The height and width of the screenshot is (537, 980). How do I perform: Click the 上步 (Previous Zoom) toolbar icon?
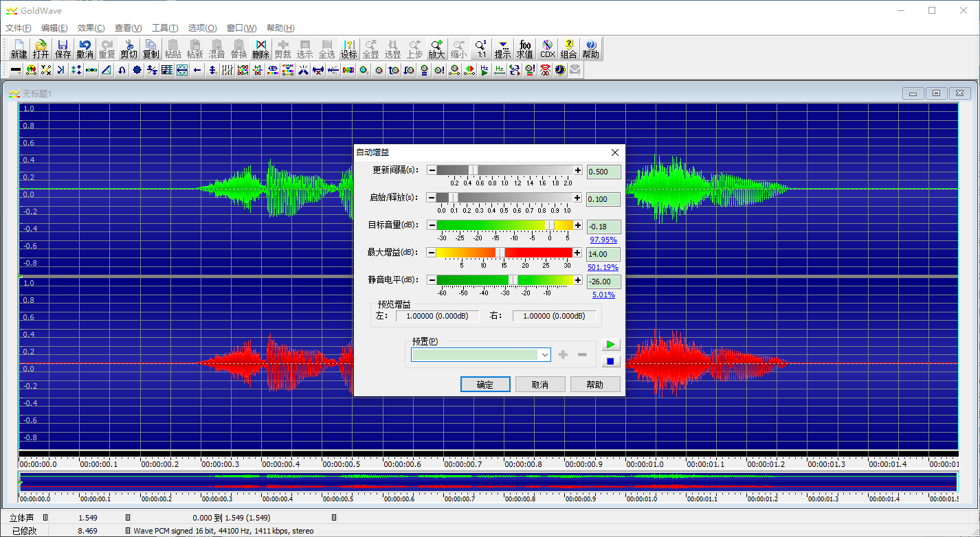tap(414, 49)
